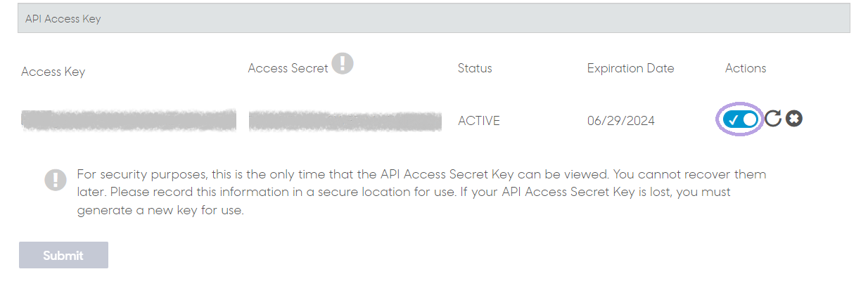The height and width of the screenshot is (281, 868).
Task: Click the info icon beside Access Secret
Action: point(343,63)
